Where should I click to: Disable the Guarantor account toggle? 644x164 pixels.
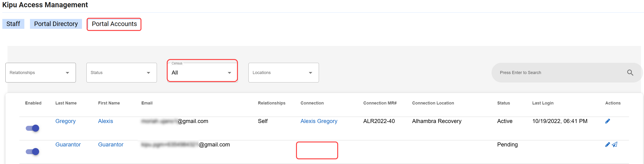33,152
